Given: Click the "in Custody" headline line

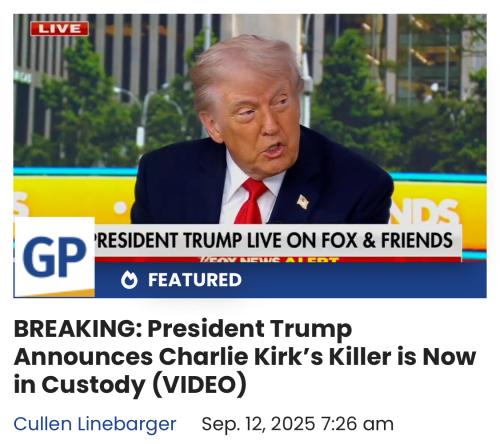Looking at the screenshot, I should click(x=80, y=385).
